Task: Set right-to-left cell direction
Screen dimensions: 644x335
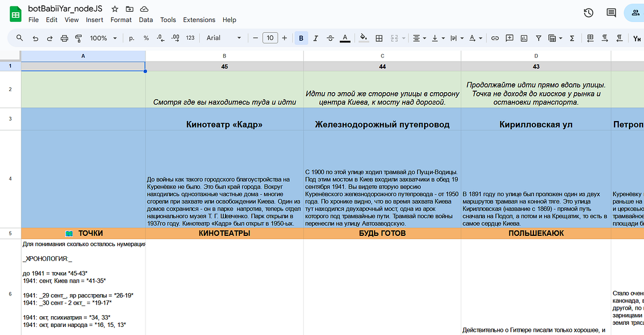Action: tap(620, 38)
